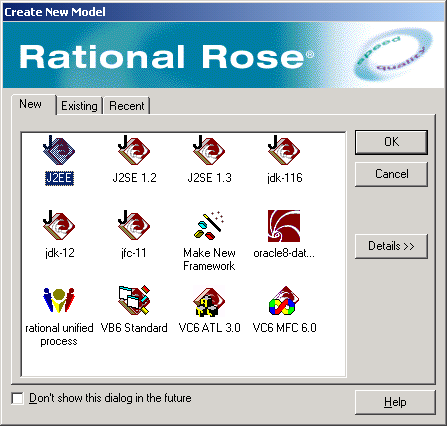
Task: Select the jfc-11 framework icon
Action: (134, 225)
